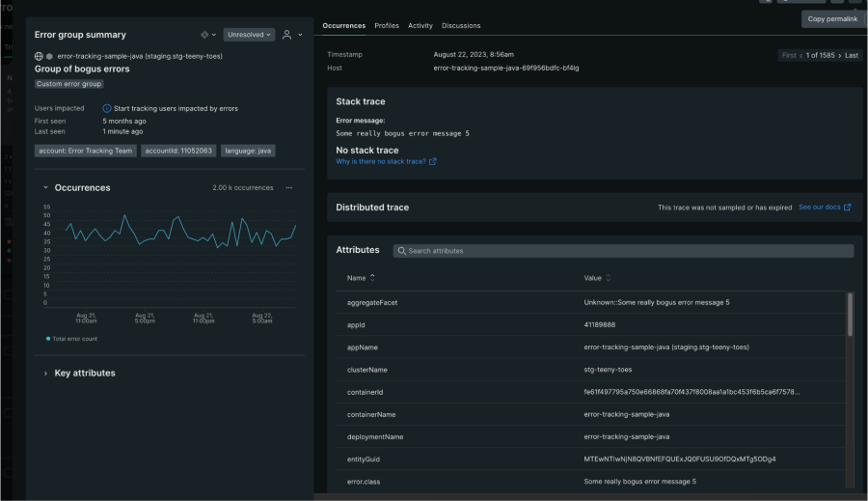
Task: Open the Occurrences chart ellipsis menu
Action: pyautogui.click(x=289, y=188)
